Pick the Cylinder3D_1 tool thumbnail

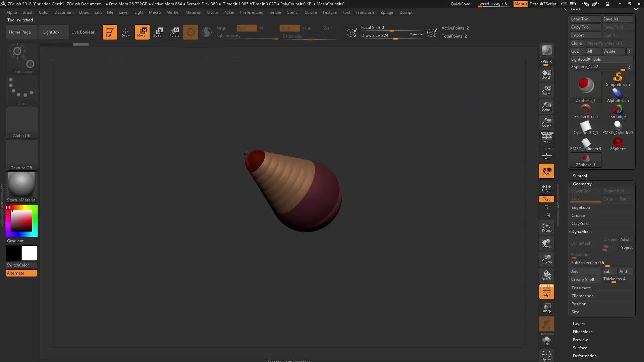586,128
